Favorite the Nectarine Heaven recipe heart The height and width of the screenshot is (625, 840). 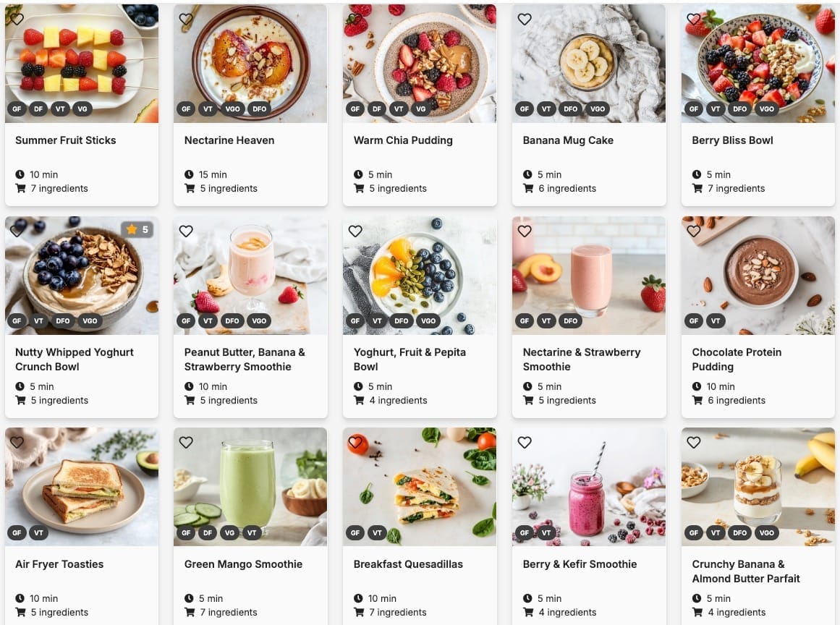click(186, 20)
